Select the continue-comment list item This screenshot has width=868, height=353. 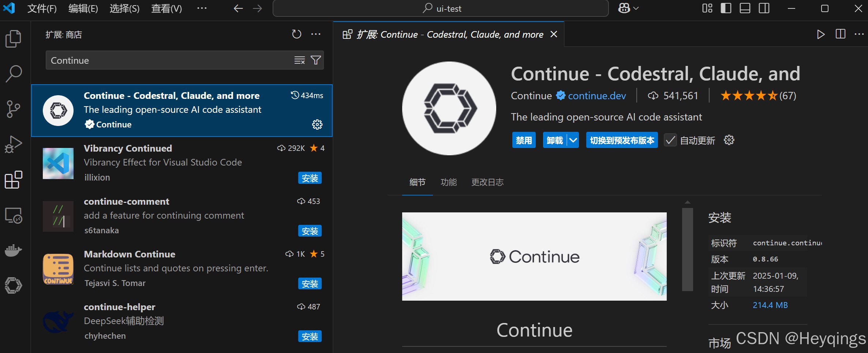[182, 216]
